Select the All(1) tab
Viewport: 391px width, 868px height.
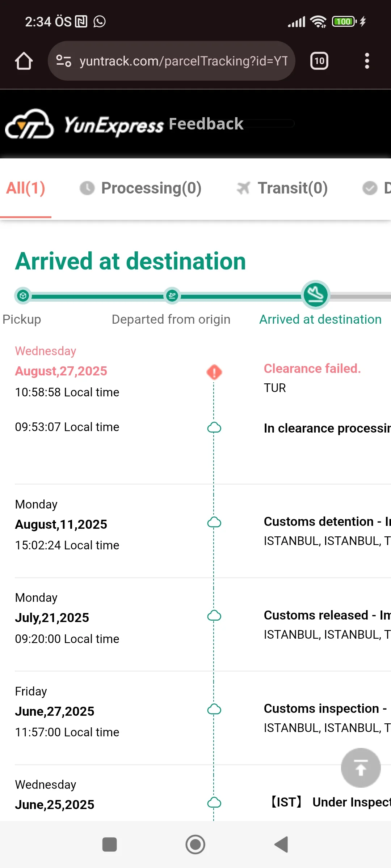tap(26, 188)
